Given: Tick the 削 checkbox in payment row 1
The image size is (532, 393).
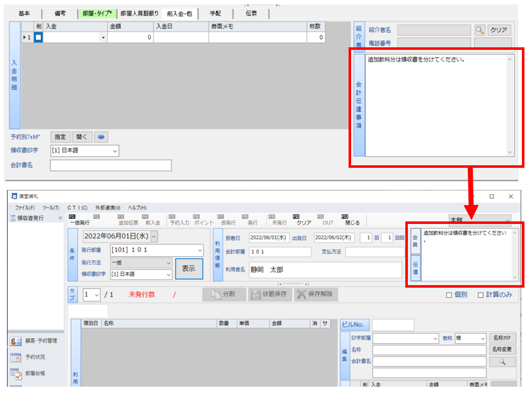Looking at the screenshot, I should pyautogui.click(x=38, y=38).
